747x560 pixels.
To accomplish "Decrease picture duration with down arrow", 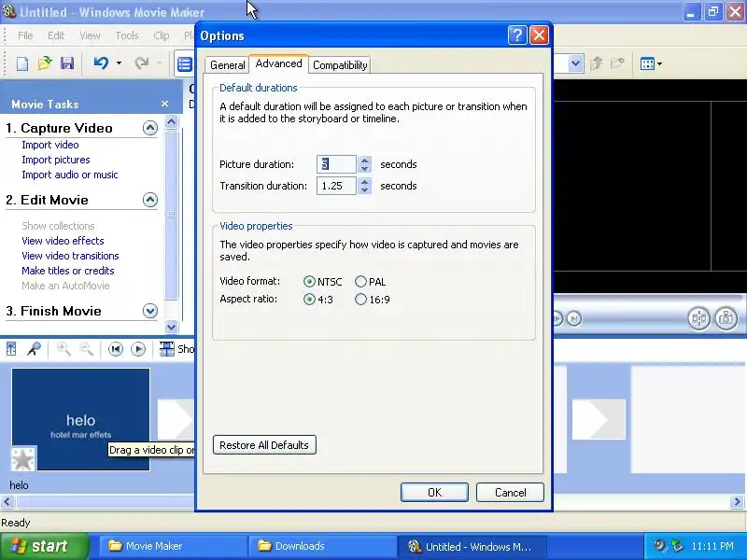I will pos(364,168).
